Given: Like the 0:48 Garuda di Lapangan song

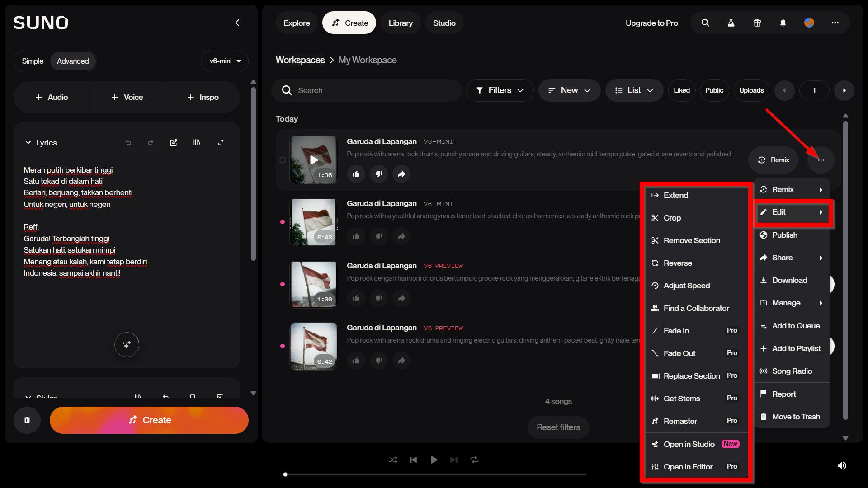Looking at the screenshot, I should (356, 236).
